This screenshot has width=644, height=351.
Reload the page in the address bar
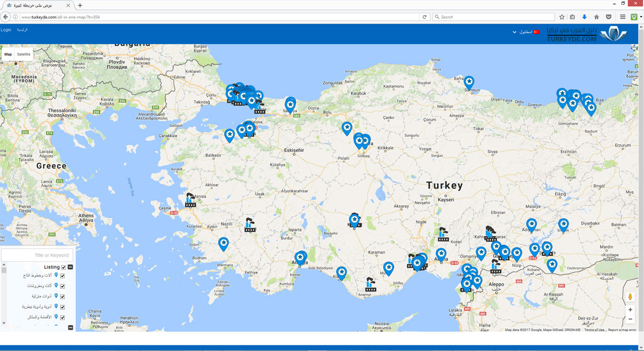[x=425, y=17]
